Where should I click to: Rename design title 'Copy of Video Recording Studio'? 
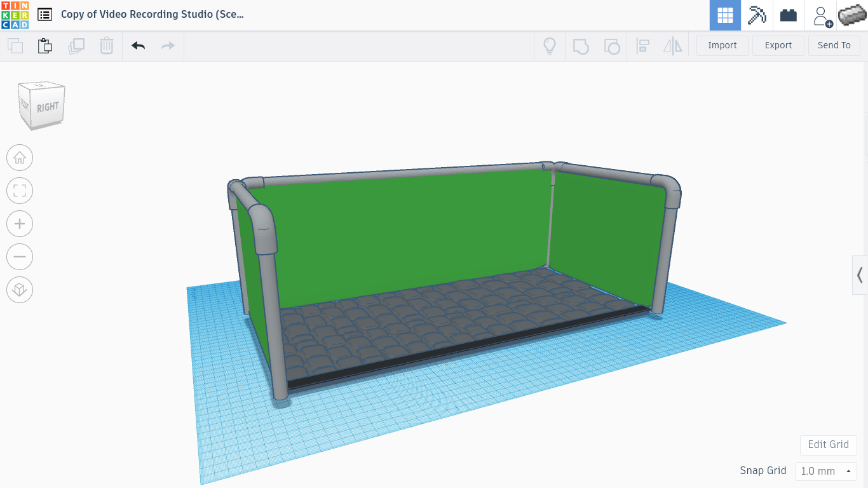tap(152, 14)
